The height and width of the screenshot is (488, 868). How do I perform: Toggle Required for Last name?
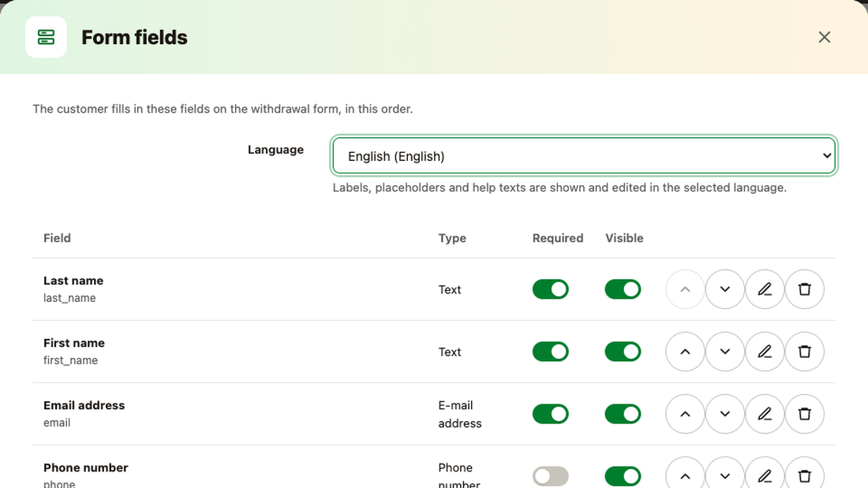click(x=550, y=289)
